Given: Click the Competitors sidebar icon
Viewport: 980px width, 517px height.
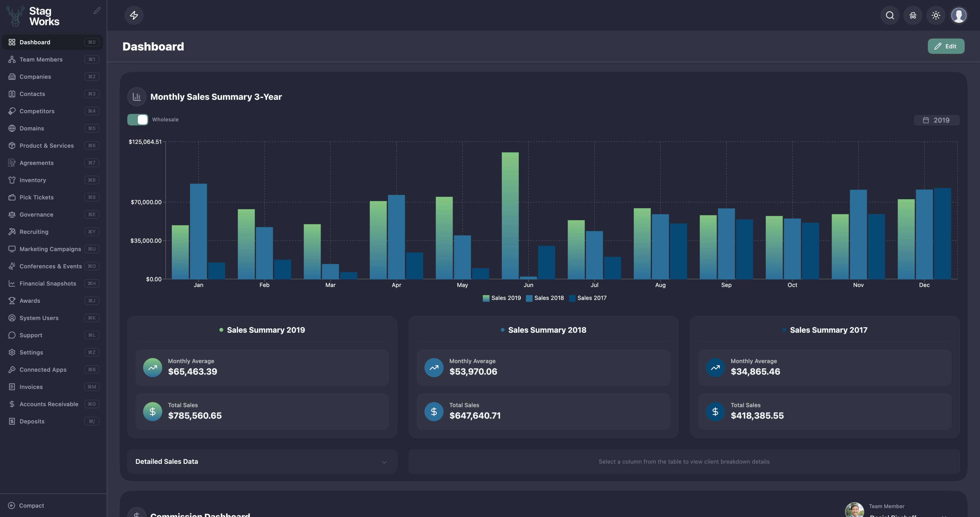Looking at the screenshot, I should (12, 111).
